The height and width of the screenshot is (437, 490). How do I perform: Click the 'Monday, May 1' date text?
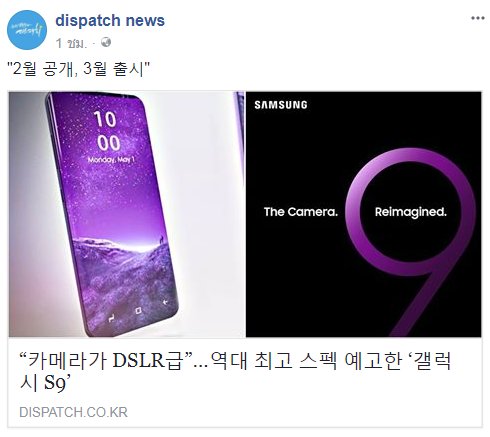(111, 160)
